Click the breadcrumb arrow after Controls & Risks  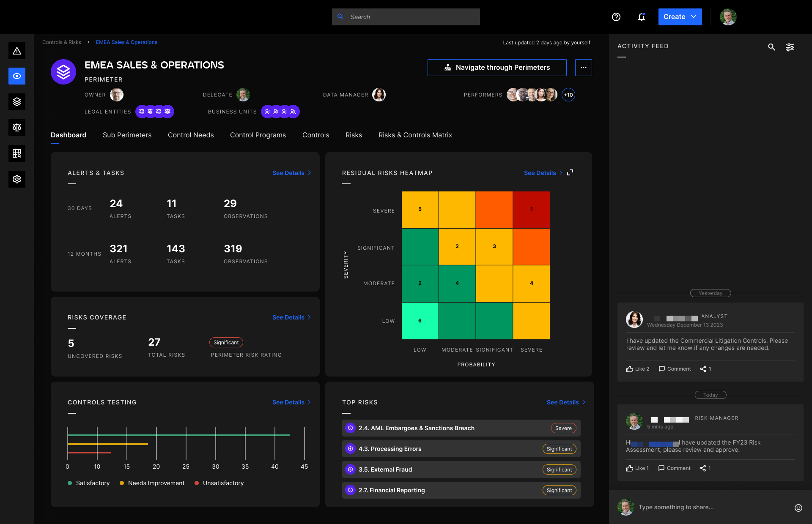pyautogui.click(x=88, y=42)
